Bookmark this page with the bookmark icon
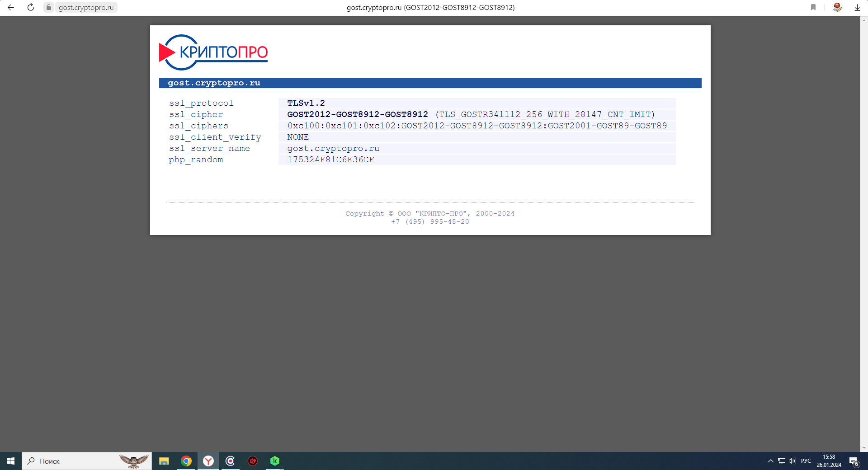 click(x=813, y=7)
